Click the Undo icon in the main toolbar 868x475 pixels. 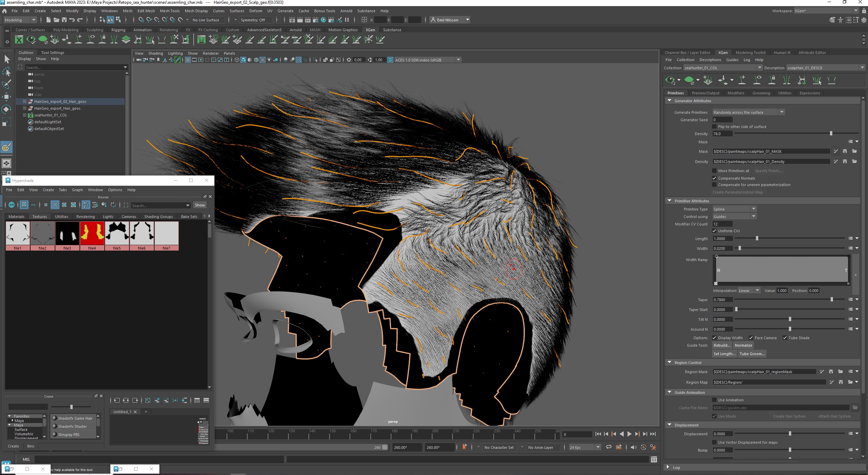click(72, 20)
